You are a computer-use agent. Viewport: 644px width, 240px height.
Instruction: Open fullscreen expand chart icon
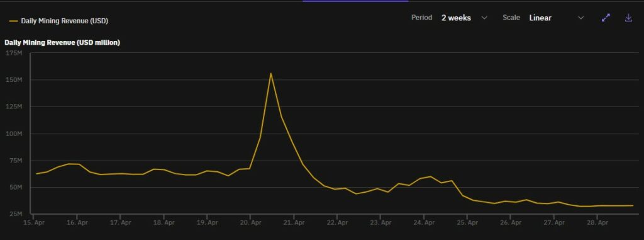pyautogui.click(x=606, y=18)
